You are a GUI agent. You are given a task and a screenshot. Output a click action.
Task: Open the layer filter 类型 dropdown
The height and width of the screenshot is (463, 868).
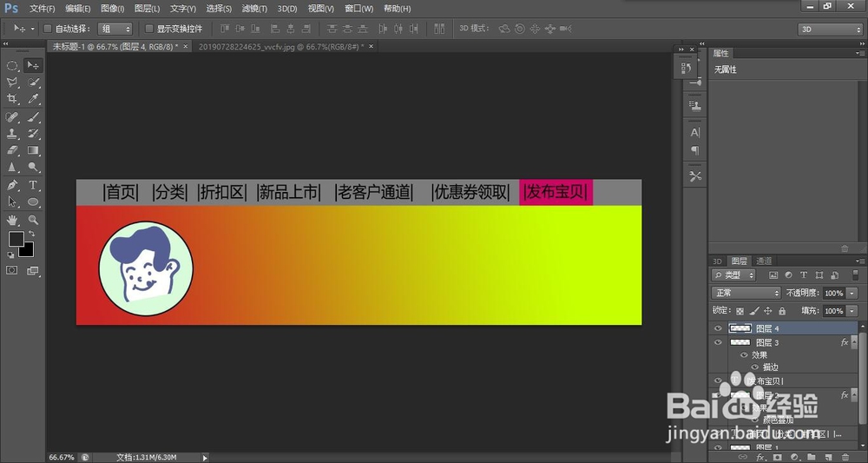point(734,274)
